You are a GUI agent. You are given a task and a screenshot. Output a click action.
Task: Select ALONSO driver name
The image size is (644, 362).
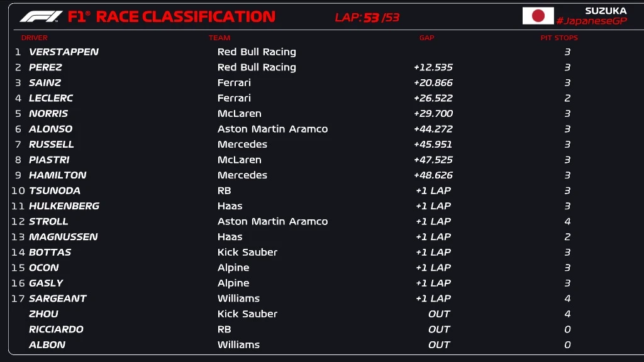pos(50,129)
